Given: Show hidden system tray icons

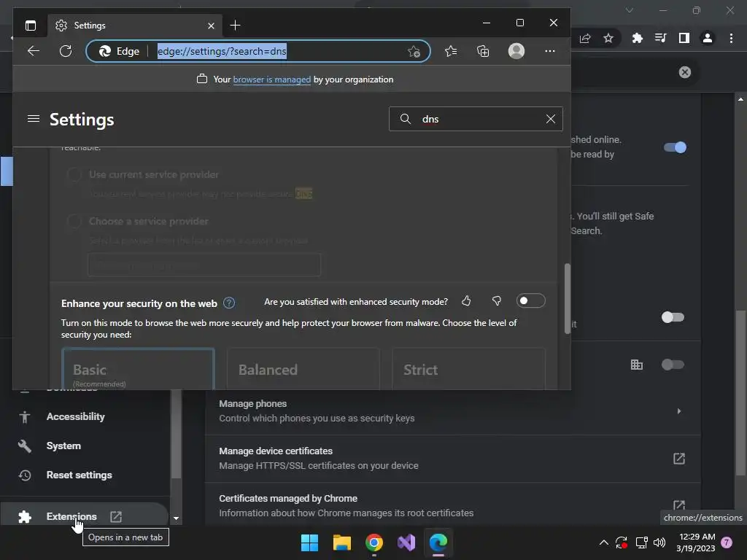Looking at the screenshot, I should [x=603, y=542].
